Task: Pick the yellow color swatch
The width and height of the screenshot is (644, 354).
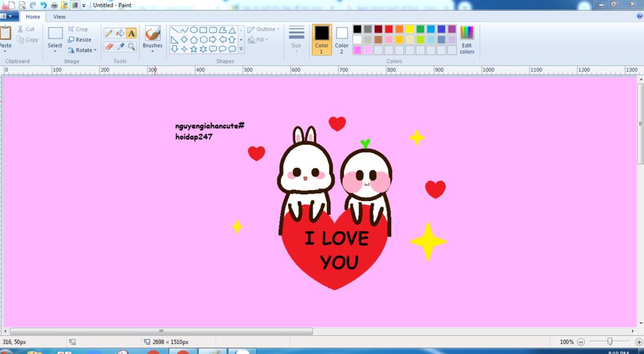Action: (409, 29)
